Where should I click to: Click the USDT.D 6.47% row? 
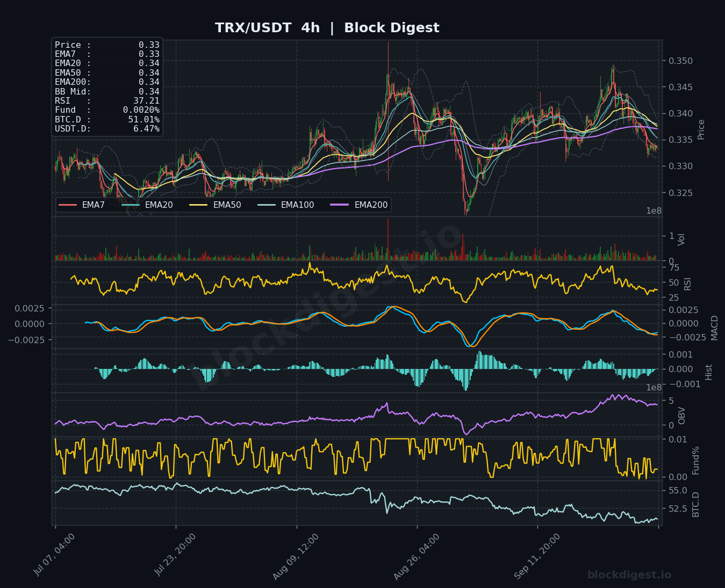click(x=107, y=129)
